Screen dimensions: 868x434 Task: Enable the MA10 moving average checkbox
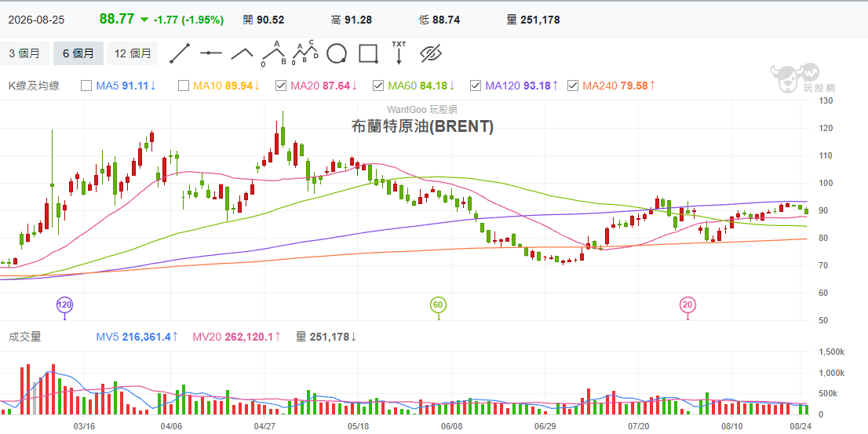183,86
